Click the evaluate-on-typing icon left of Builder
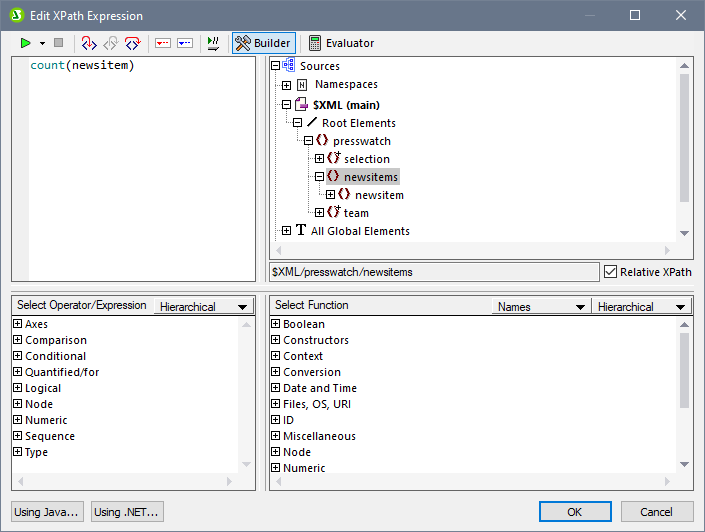 [212, 43]
